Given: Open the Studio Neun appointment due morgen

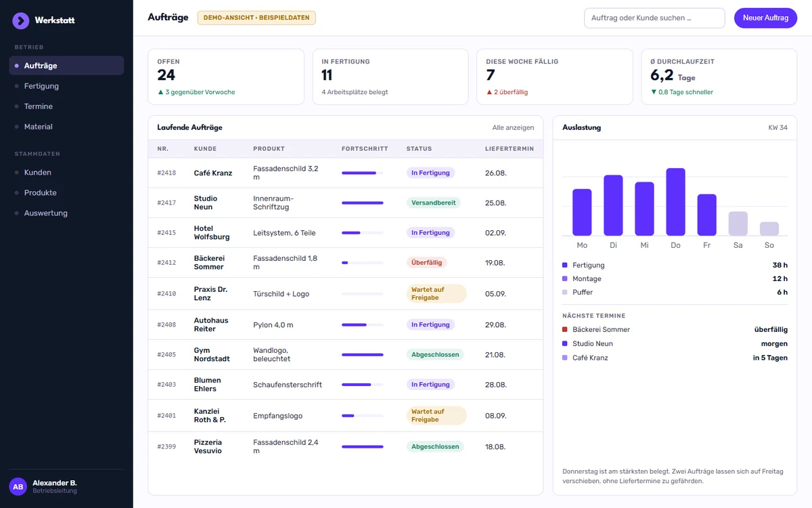Looking at the screenshot, I should pyautogui.click(x=675, y=343).
